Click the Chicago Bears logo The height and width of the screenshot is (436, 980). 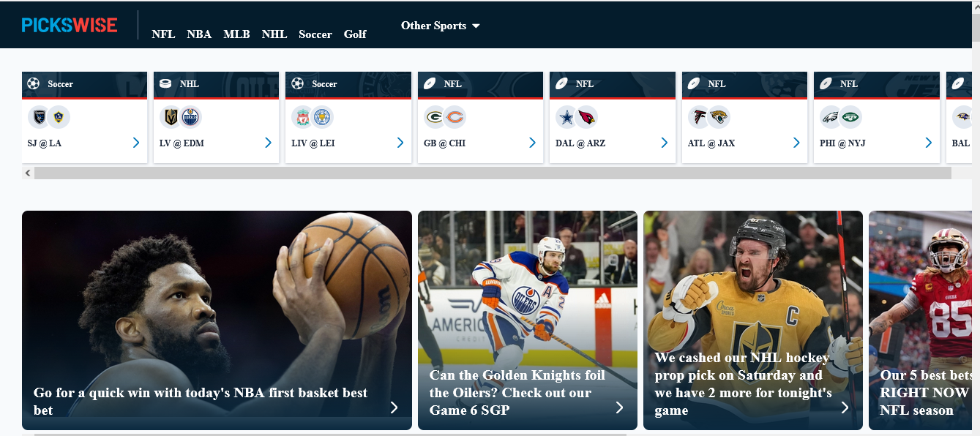[x=455, y=117]
